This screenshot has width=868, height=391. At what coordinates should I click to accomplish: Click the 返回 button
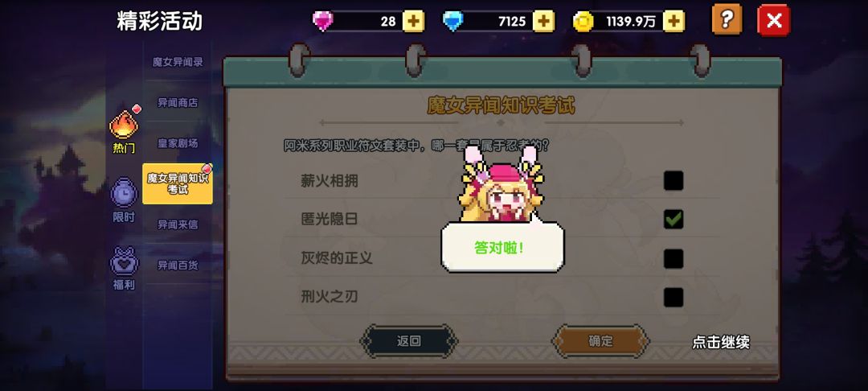tap(409, 340)
